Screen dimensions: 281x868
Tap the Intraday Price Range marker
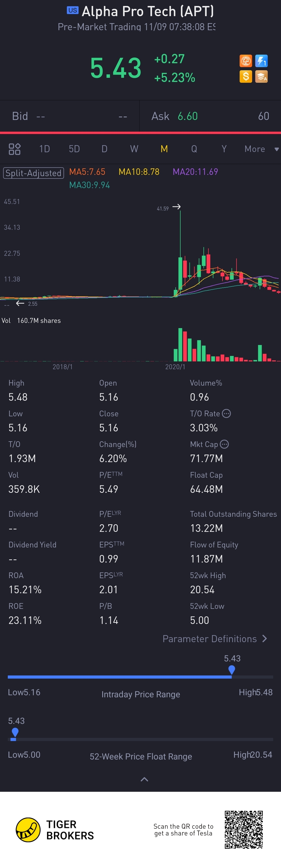[x=232, y=670]
